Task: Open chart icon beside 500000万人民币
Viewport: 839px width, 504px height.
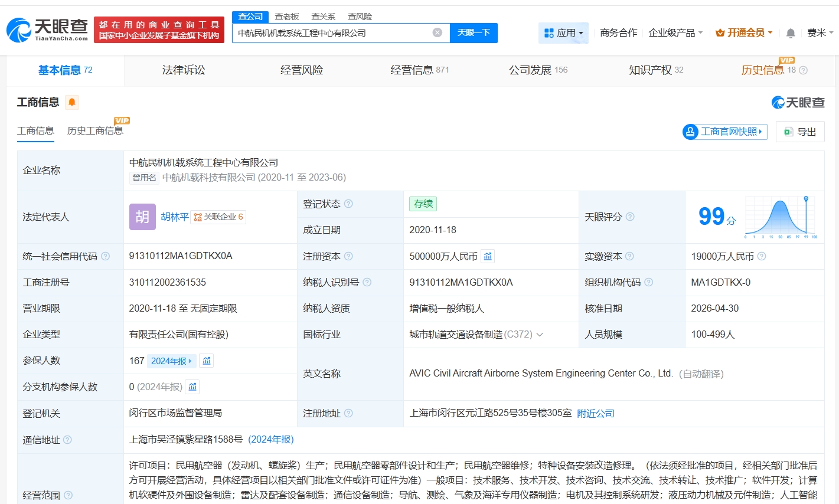Action: (488, 256)
